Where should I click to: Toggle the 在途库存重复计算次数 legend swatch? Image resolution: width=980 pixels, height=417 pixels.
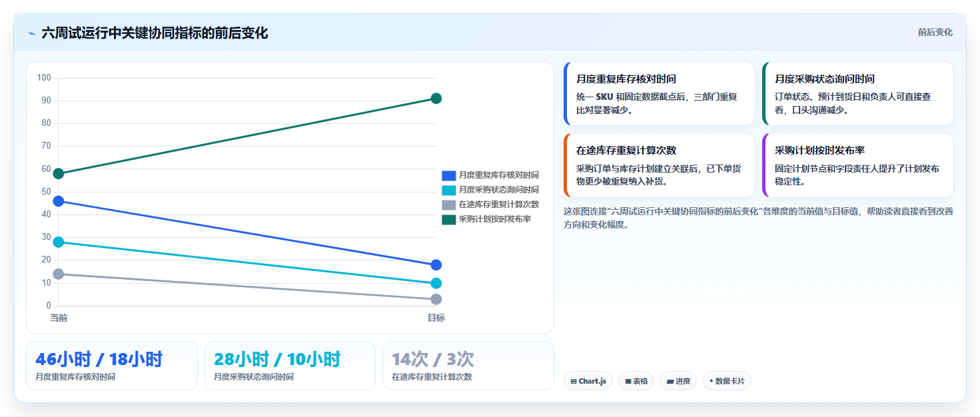[x=448, y=205]
